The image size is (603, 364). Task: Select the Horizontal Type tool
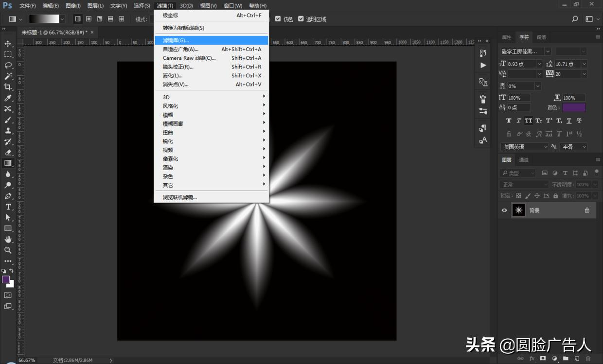pyautogui.click(x=8, y=207)
